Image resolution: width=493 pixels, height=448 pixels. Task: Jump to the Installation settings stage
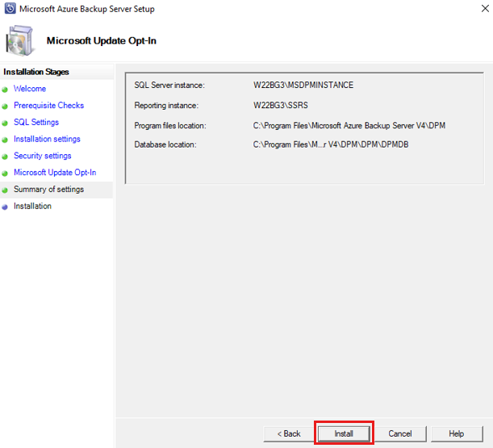tap(47, 139)
